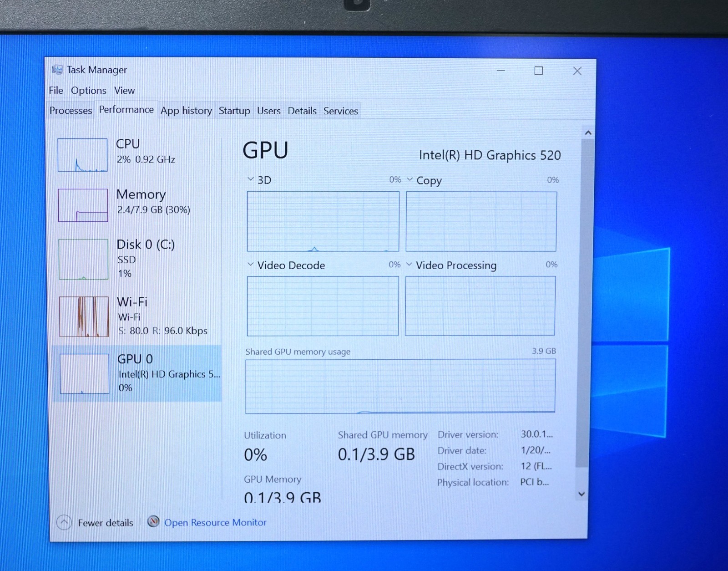Click scrollbar up arrow in GPU pane

click(588, 133)
